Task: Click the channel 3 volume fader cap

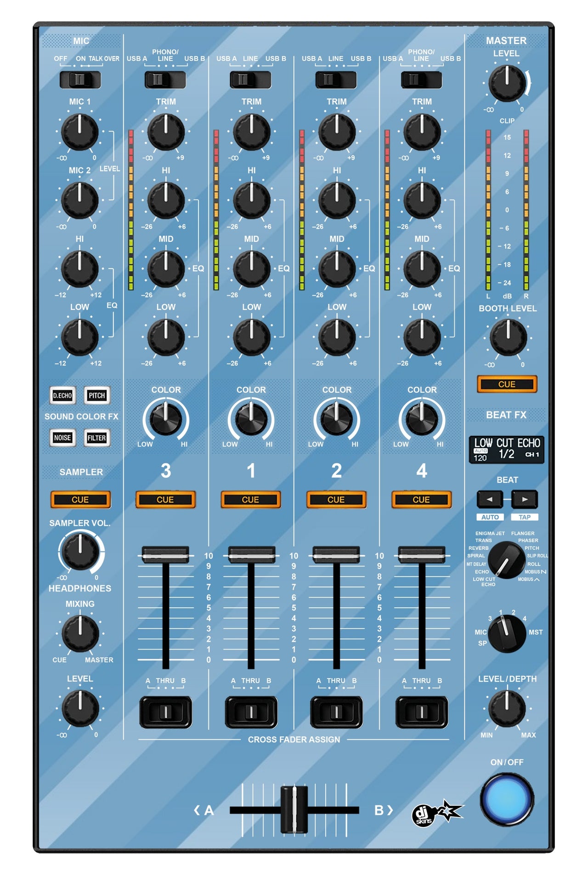Action: (x=165, y=555)
